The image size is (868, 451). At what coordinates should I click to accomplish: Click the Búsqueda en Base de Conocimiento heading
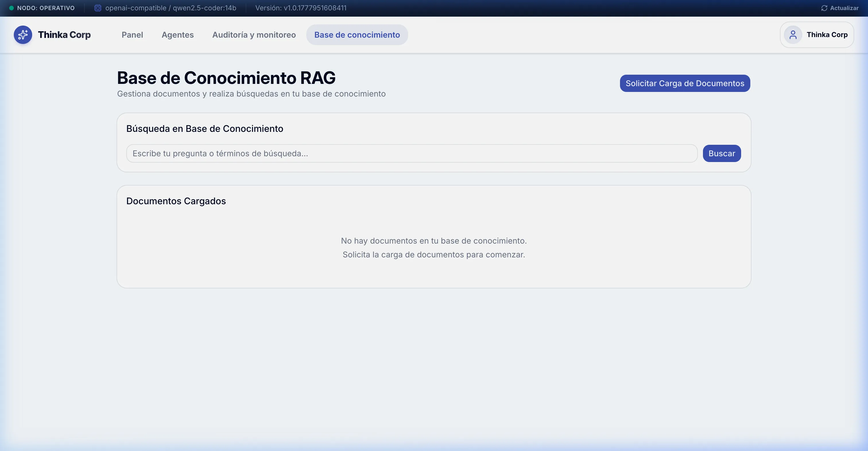pyautogui.click(x=205, y=129)
